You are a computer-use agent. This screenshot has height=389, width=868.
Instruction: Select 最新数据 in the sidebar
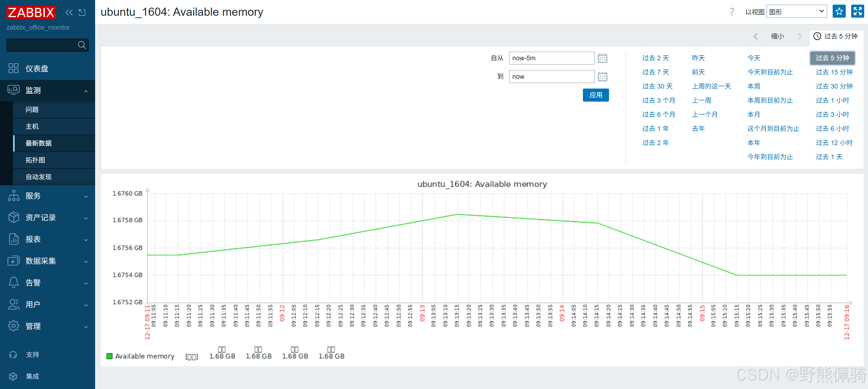pyautogui.click(x=39, y=143)
